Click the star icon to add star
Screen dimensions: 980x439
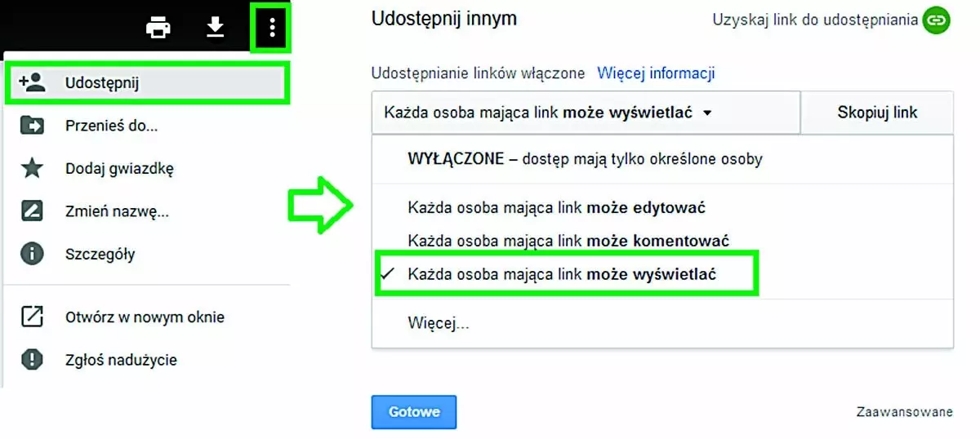[32, 169]
